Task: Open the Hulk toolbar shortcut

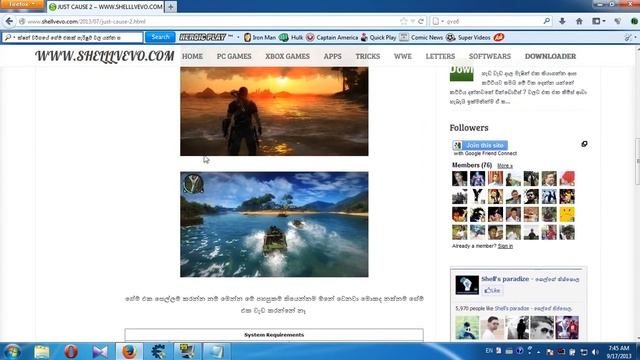Action: coord(291,38)
